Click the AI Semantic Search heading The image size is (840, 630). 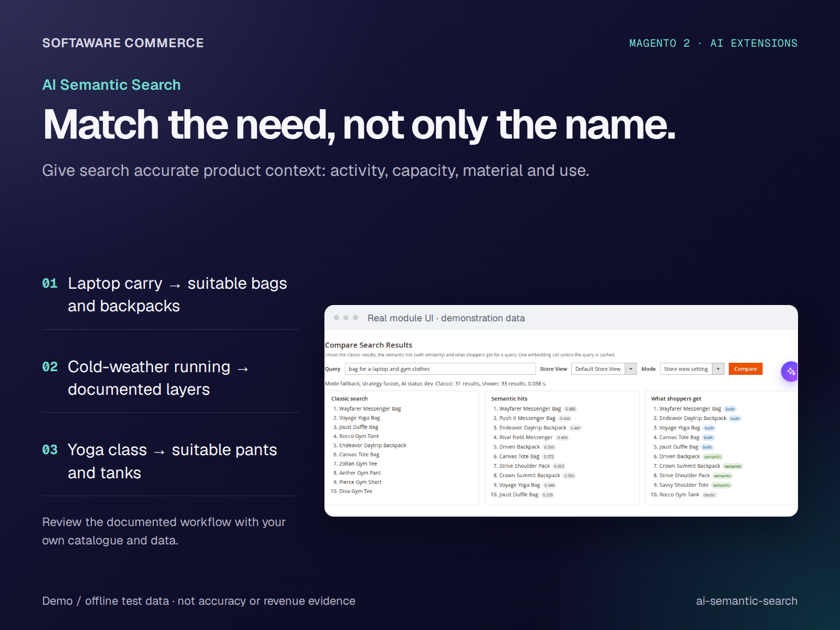coord(111,85)
